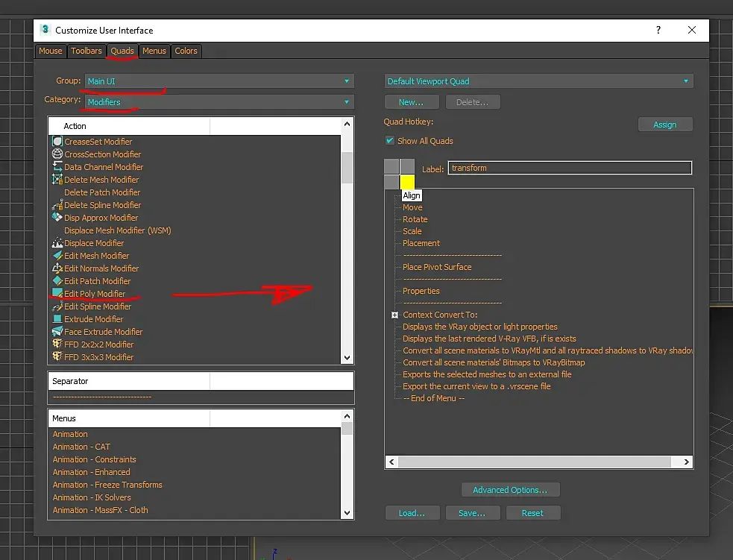Select Export the current view to .vrscene
The height and width of the screenshot is (560, 733).
coord(476,386)
